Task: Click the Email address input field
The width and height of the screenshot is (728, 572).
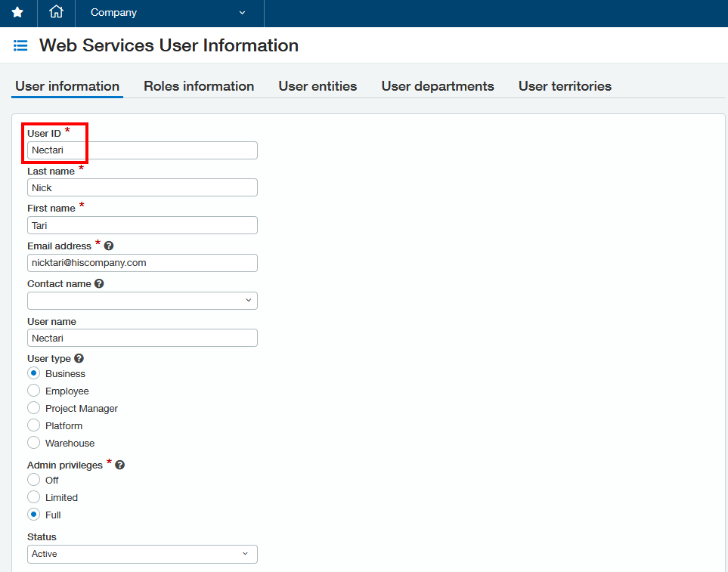Action: click(x=142, y=263)
